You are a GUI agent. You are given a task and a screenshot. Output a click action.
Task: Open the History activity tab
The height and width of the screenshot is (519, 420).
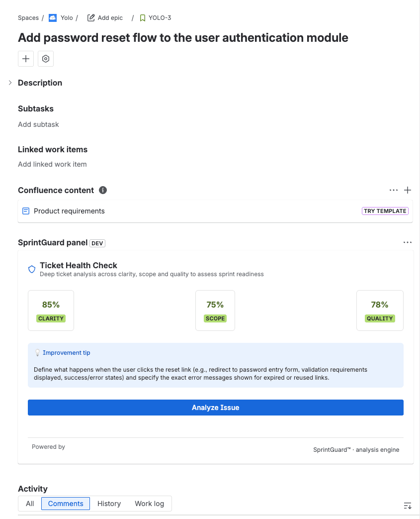coord(109,504)
